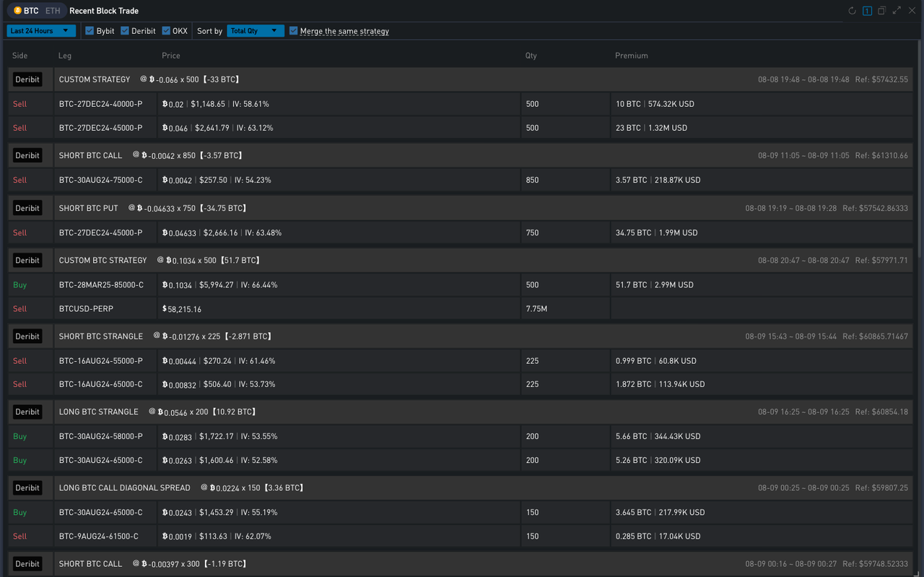The image size is (924, 577).
Task: Click the Leg column header
Action: [x=65, y=56]
